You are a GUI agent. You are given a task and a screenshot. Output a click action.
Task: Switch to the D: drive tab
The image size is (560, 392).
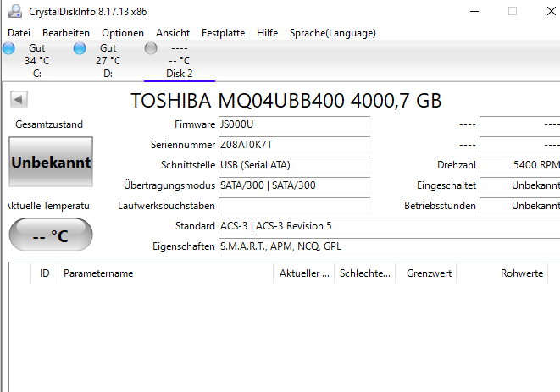point(108,61)
